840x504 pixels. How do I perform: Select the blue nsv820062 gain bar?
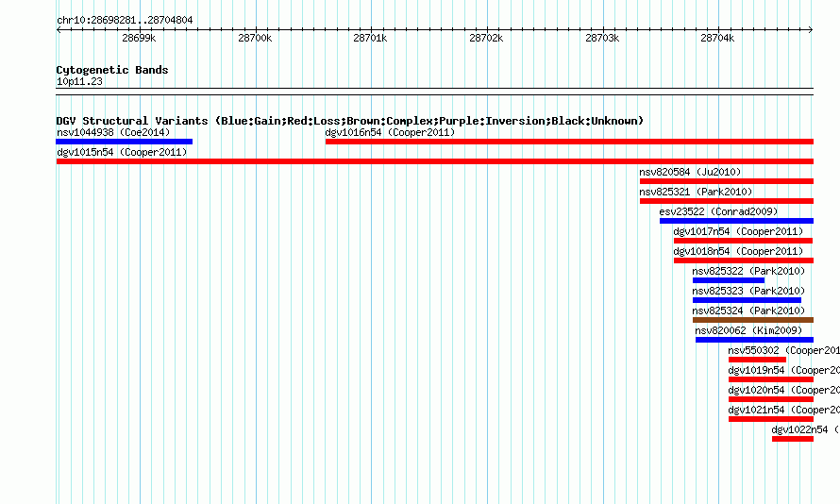point(754,340)
